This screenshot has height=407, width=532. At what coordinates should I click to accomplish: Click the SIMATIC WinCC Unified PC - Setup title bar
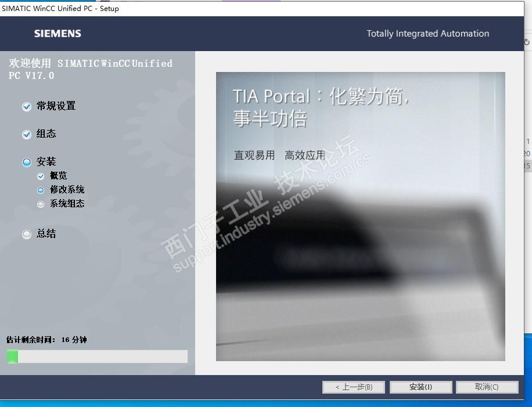(261, 9)
